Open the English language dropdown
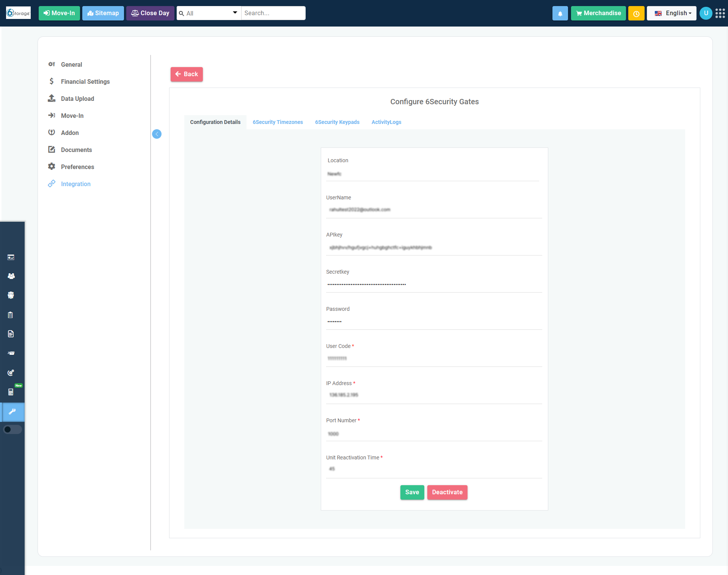Image resolution: width=728 pixels, height=575 pixels. (x=672, y=13)
